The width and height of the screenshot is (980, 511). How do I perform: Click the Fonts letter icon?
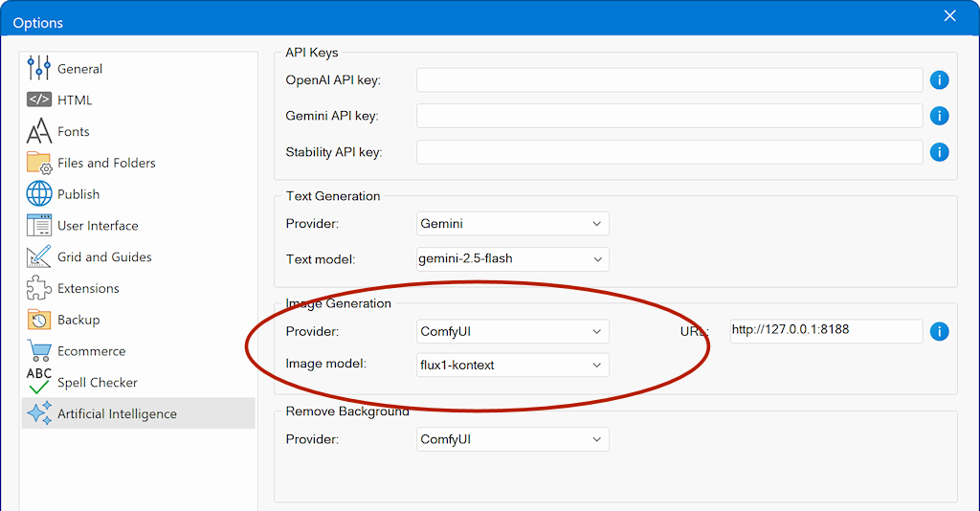click(x=38, y=130)
